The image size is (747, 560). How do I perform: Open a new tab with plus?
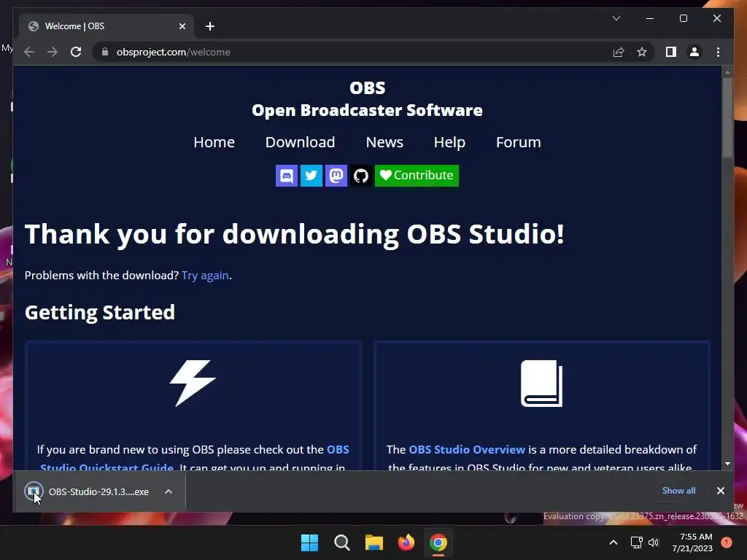click(210, 26)
